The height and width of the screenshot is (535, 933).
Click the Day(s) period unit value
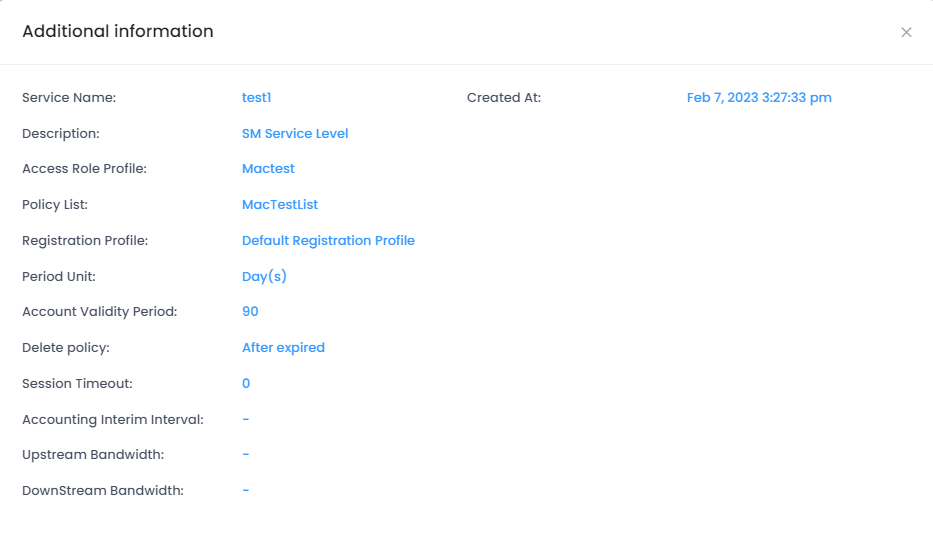[264, 276]
